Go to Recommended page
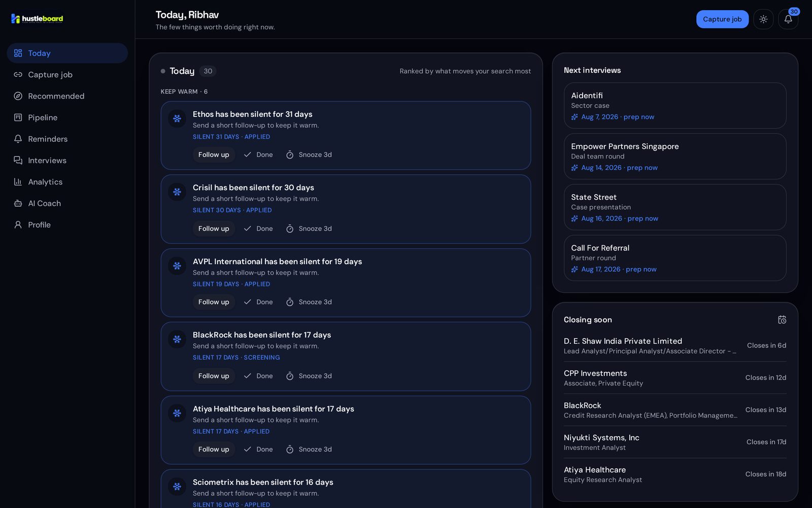This screenshot has width=812, height=508. 67,96
